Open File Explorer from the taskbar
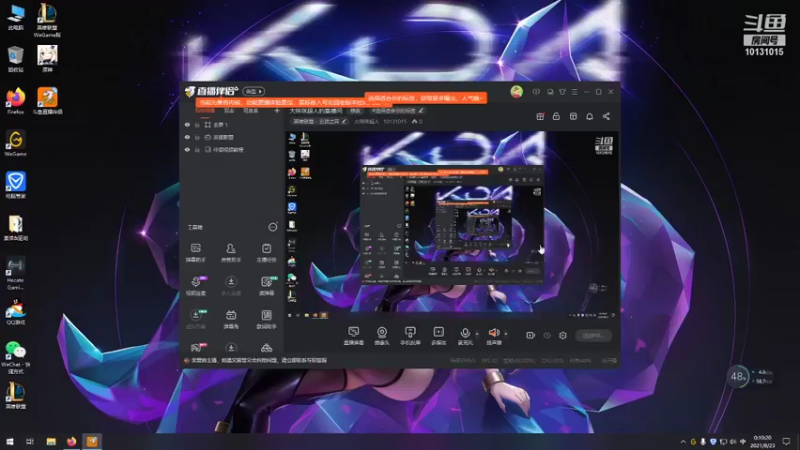This screenshot has height=450, width=800. [51, 441]
